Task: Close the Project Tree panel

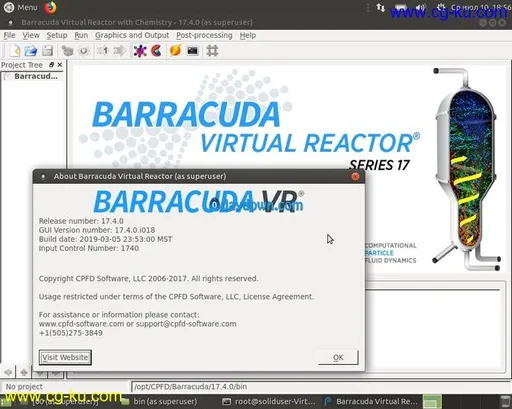Action: coord(60,65)
